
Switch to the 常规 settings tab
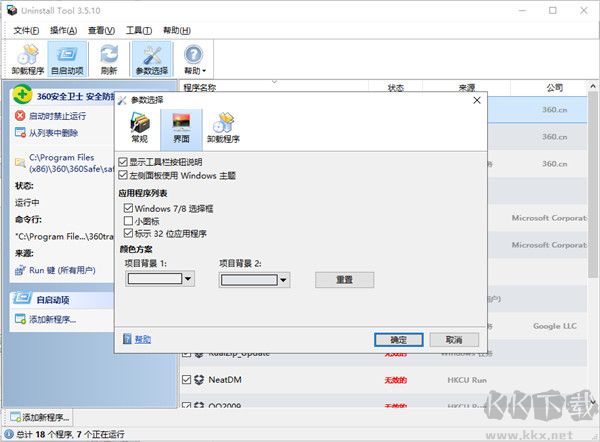pyautogui.click(x=140, y=128)
